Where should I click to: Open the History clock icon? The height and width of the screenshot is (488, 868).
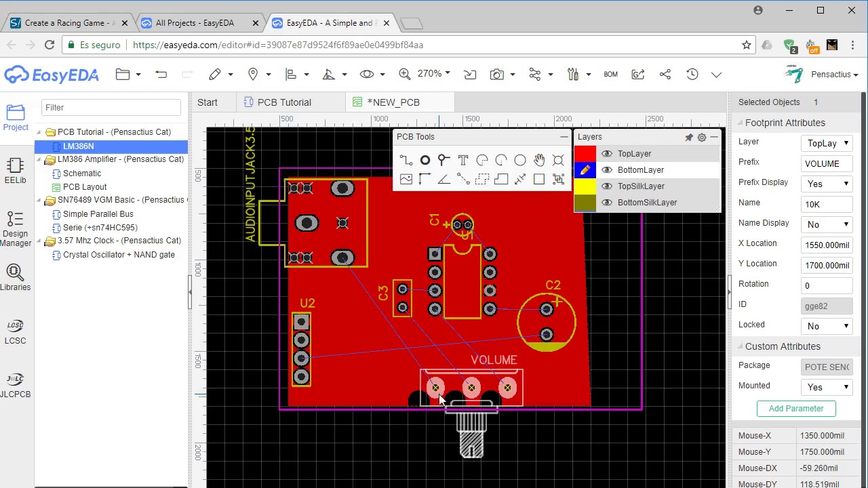[x=692, y=75]
